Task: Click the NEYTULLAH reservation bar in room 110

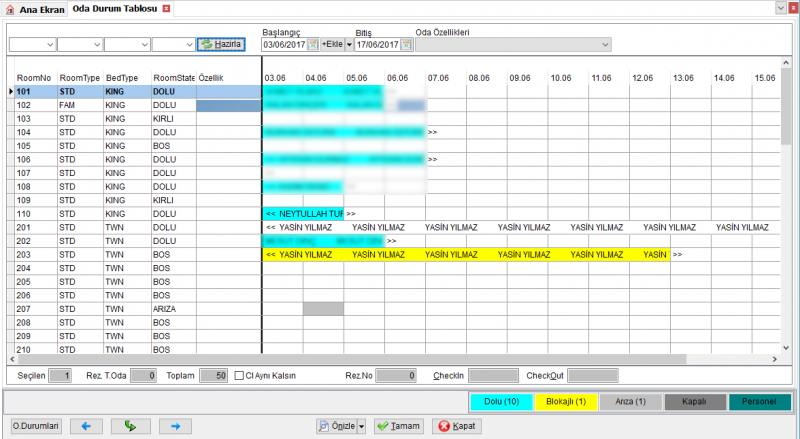Action: (x=304, y=214)
